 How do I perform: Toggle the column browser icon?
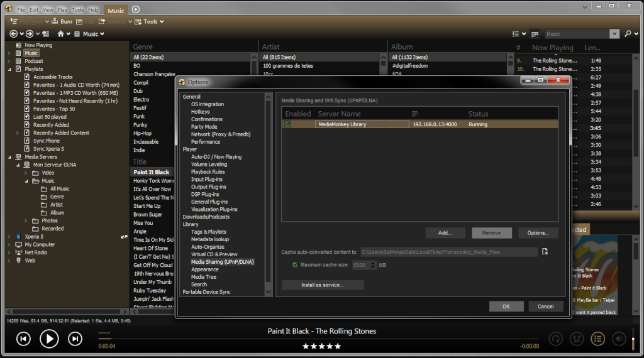tap(535, 34)
